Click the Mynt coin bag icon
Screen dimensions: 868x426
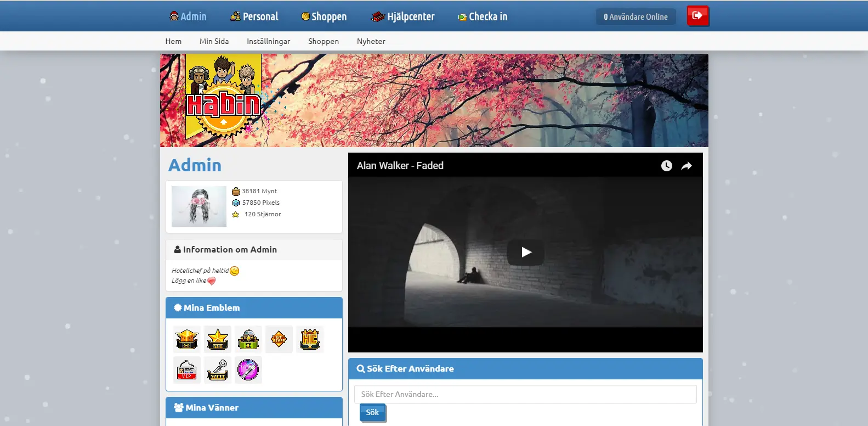click(x=236, y=191)
